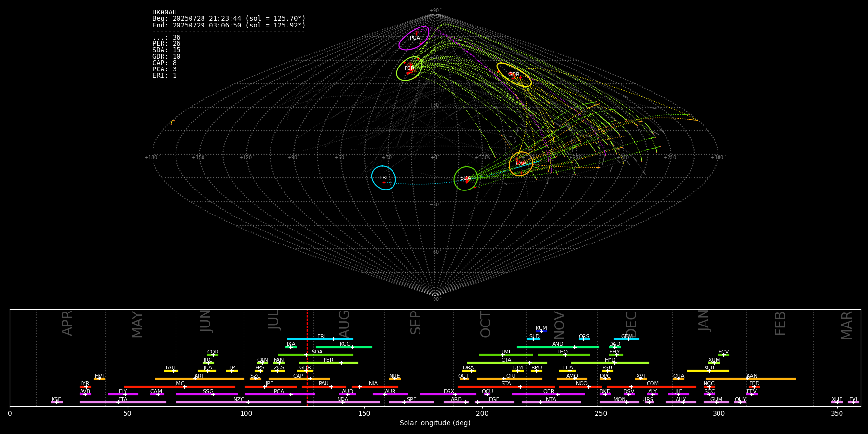Click the GDR bar in the timeline
This screenshot has width=868, height=434.
[x=305, y=371]
